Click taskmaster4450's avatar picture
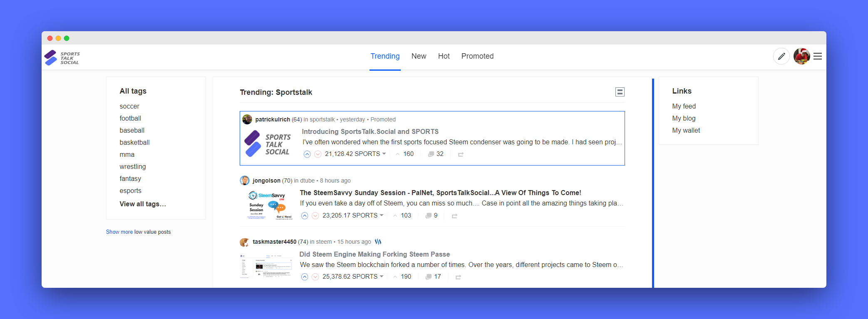868x319 pixels. coord(245,242)
